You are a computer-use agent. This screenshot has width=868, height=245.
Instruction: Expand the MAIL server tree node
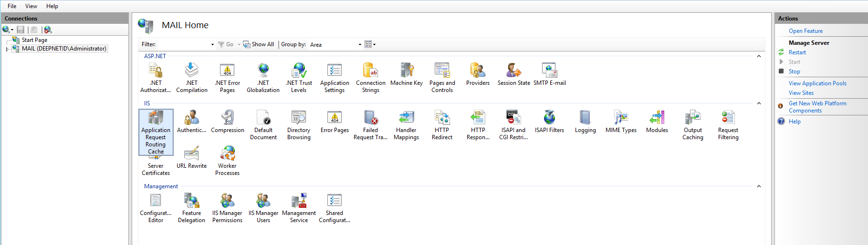coord(7,49)
